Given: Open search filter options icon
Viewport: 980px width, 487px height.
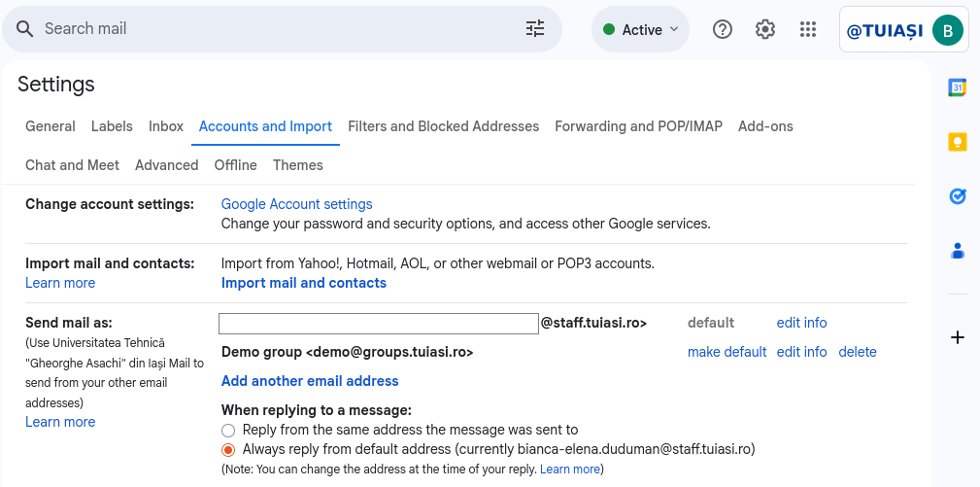Looking at the screenshot, I should tap(535, 29).
